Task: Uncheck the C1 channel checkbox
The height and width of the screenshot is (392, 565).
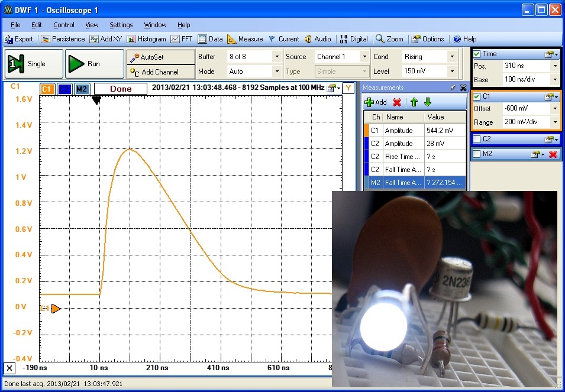Action: coord(477,96)
